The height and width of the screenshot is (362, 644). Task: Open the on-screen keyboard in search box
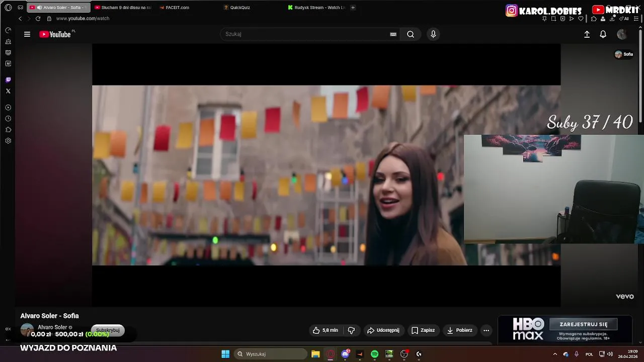pyautogui.click(x=393, y=34)
